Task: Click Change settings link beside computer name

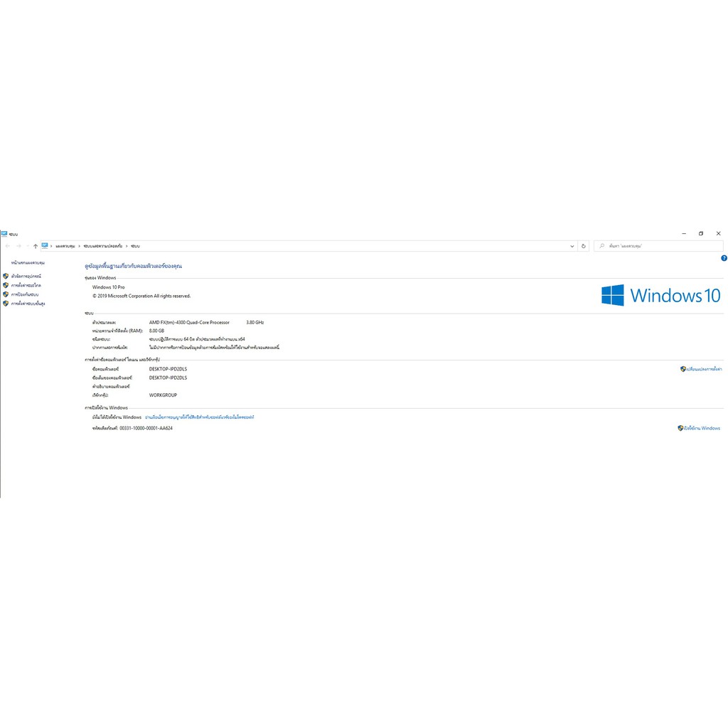Action: (x=703, y=370)
